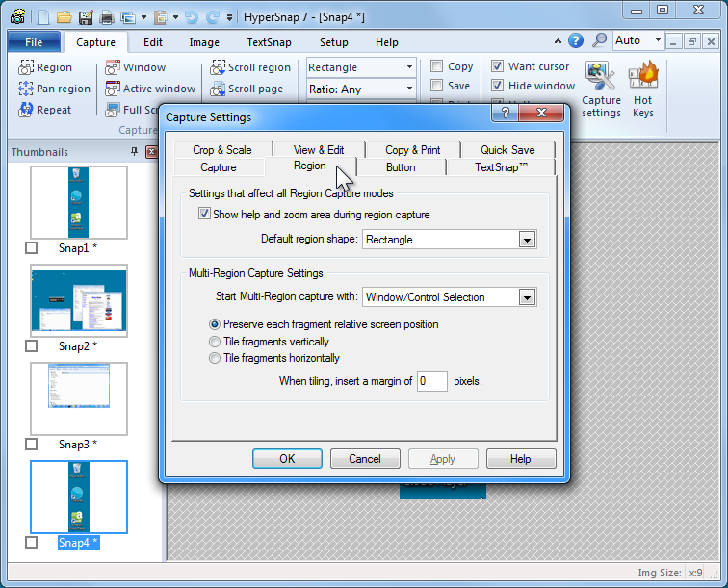Switch to the Crop & Scale tab
The height and width of the screenshot is (588, 728).
point(221,149)
